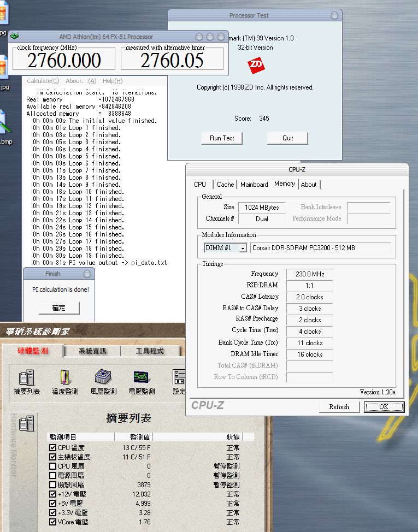Switch to the 工具程式 tab

click(x=150, y=351)
